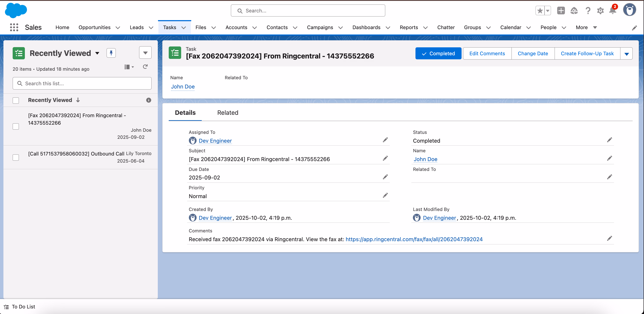Viewport: 644px width, 314px height.
Task: Open the Global Actions plus menu
Action: 561,10
